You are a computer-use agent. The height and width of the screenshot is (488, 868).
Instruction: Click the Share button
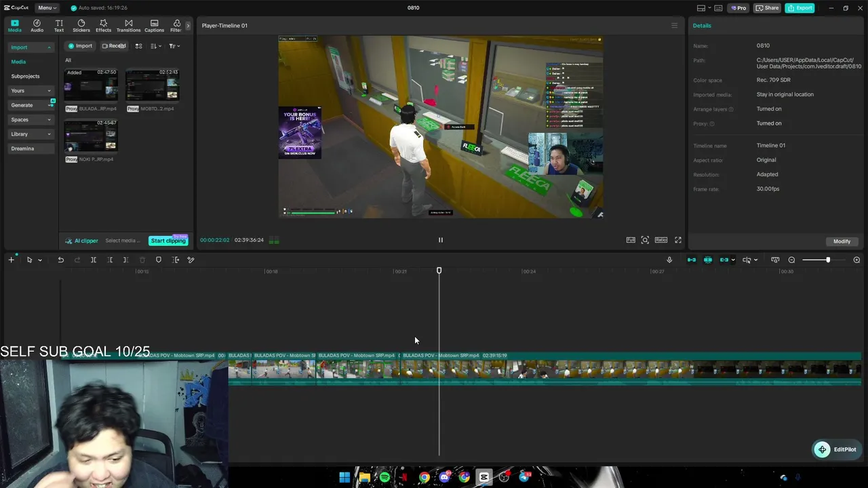pyautogui.click(x=768, y=8)
